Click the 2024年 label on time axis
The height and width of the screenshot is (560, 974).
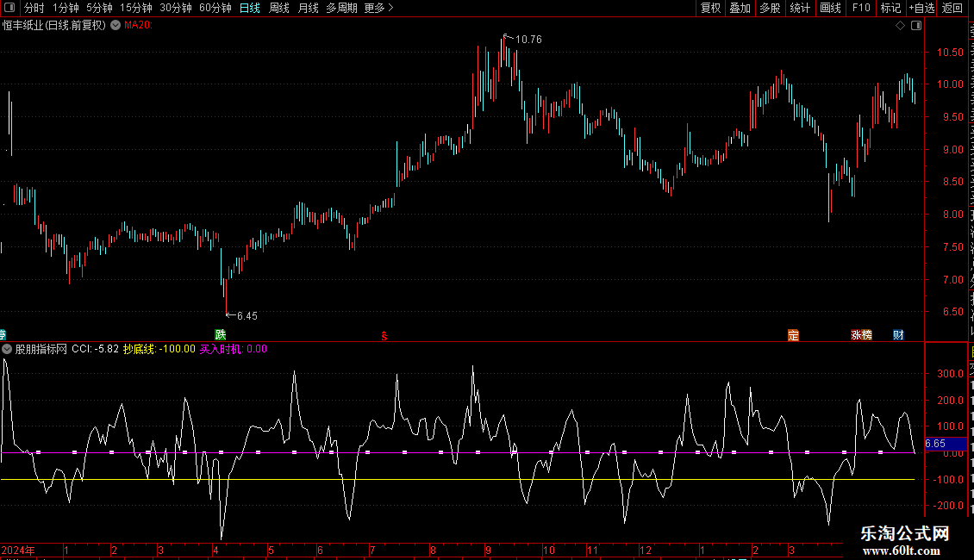click(18, 551)
